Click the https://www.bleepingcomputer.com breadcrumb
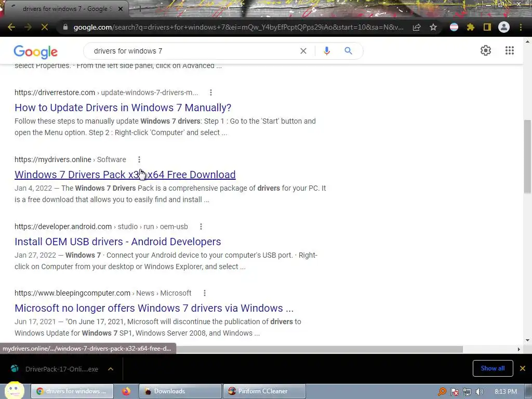The image size is (532, 399). pyautogui.click(x=72, y=293)
